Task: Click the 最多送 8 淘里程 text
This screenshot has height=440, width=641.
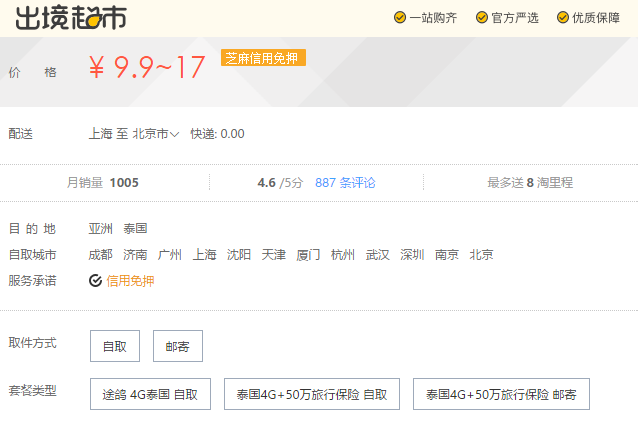Action: tap(530, 182)
